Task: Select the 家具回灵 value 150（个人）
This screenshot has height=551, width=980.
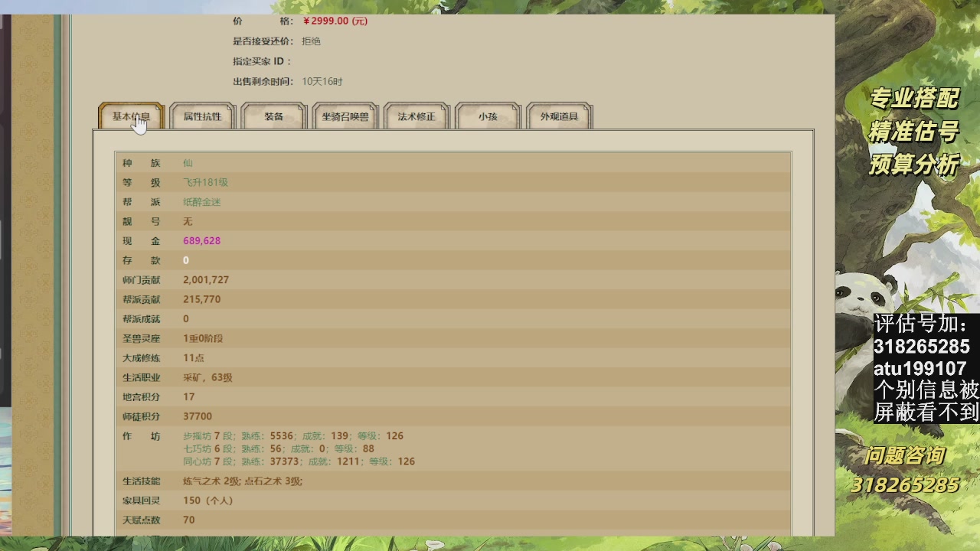Action: point(208,500)
